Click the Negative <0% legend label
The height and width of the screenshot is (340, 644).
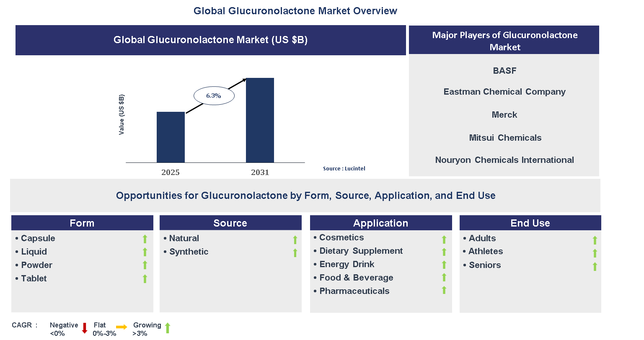(64, 329)
